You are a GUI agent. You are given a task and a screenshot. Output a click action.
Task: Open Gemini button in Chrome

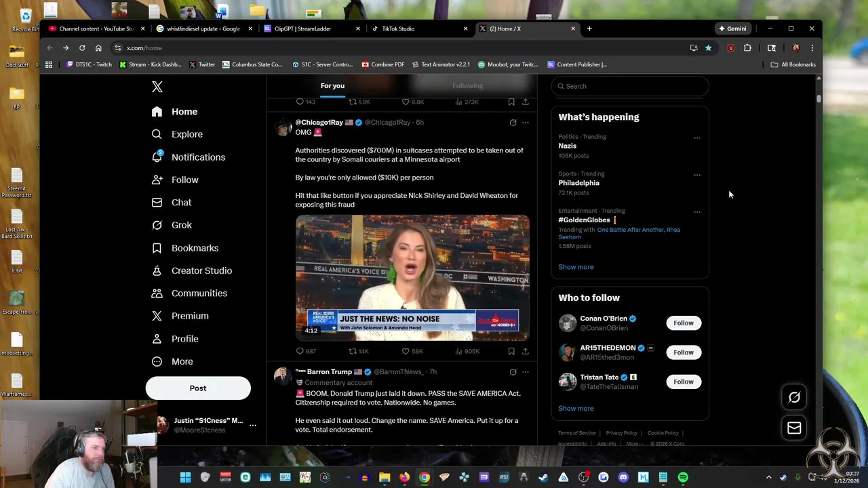click(732, 28)
